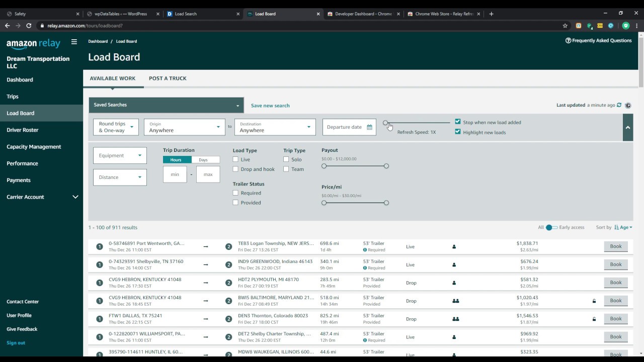The width and height of the screenshot is (644, 362).
Task: Collapse the filter panel with the chevron
Action: (628, 128)
